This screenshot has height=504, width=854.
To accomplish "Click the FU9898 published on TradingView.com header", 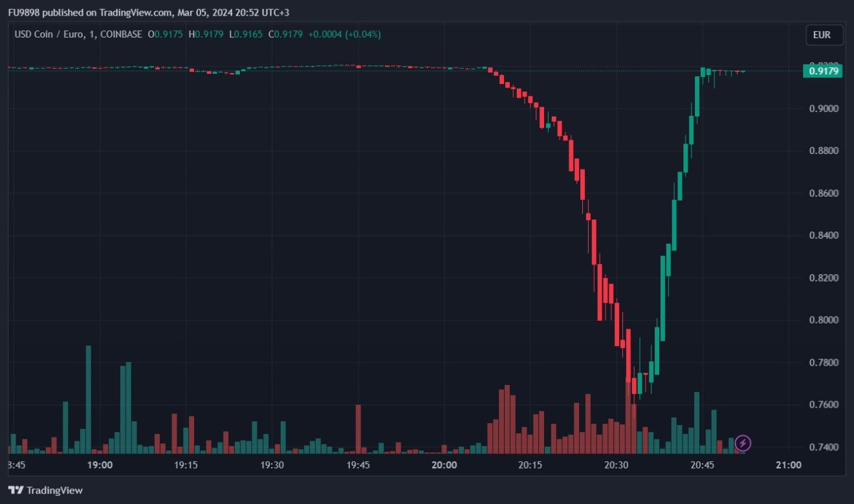I will point(148,12).
